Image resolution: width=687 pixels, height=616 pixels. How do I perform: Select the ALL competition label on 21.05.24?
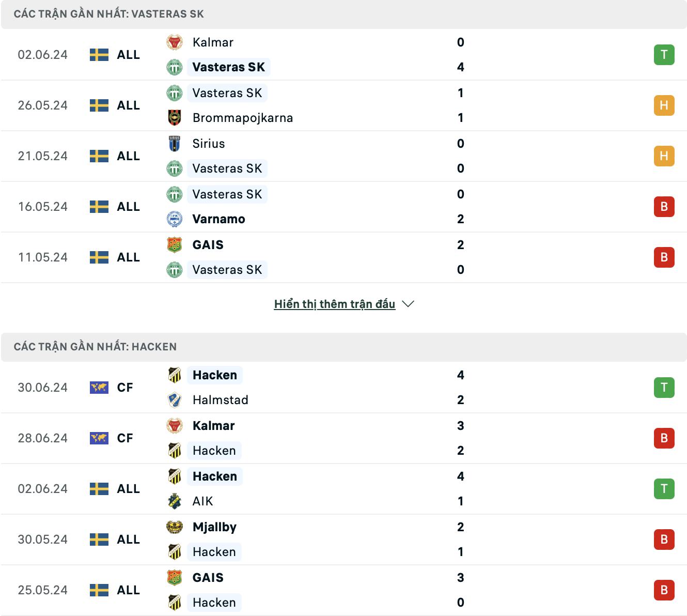point(129,156)
